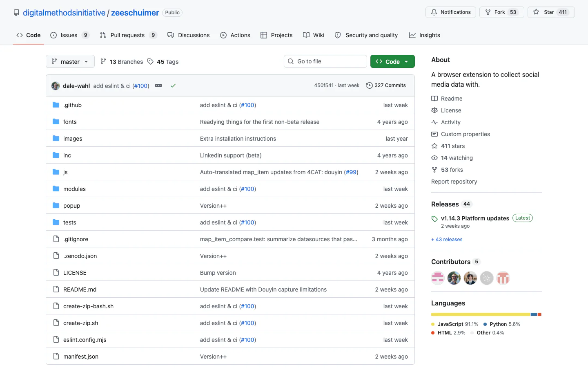The height and width of the screenshot is (368, 588).
Task: Open Security and quality tab
Action: (366, 35)
